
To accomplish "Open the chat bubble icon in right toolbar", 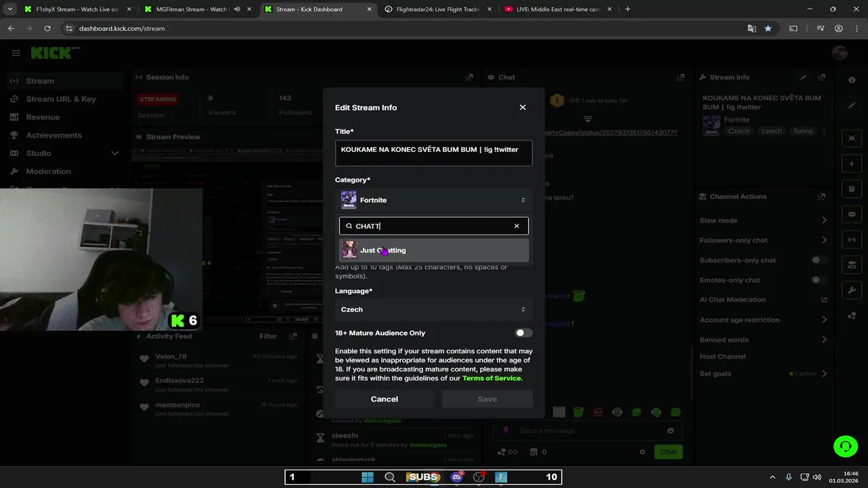I will coord(852,214).
